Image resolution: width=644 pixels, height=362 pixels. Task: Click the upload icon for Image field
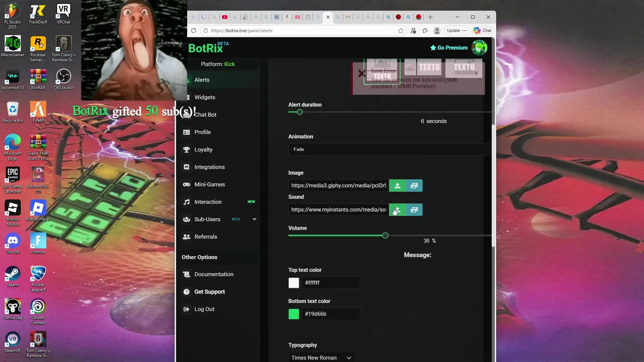click(x=397, y=186)
